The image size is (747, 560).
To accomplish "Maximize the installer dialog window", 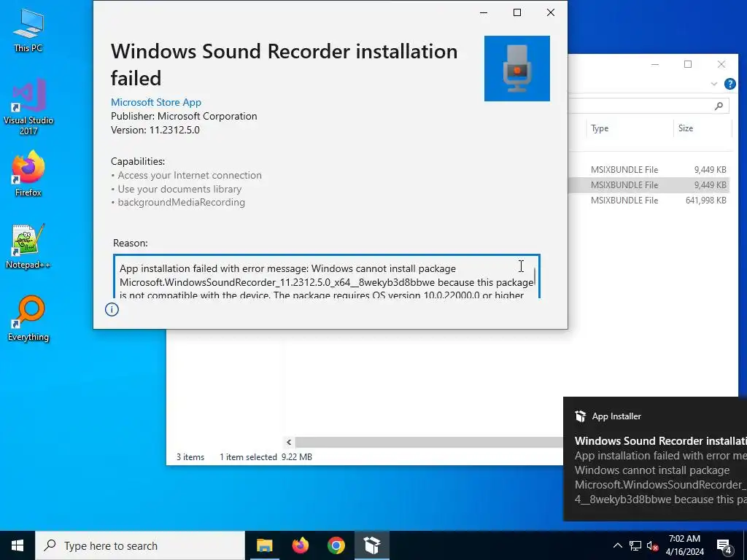I will 517,12.
